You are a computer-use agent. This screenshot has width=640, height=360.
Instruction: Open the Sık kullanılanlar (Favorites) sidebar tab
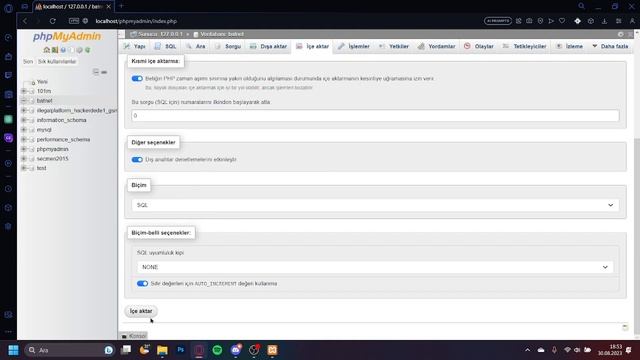(x=57, y=62)
